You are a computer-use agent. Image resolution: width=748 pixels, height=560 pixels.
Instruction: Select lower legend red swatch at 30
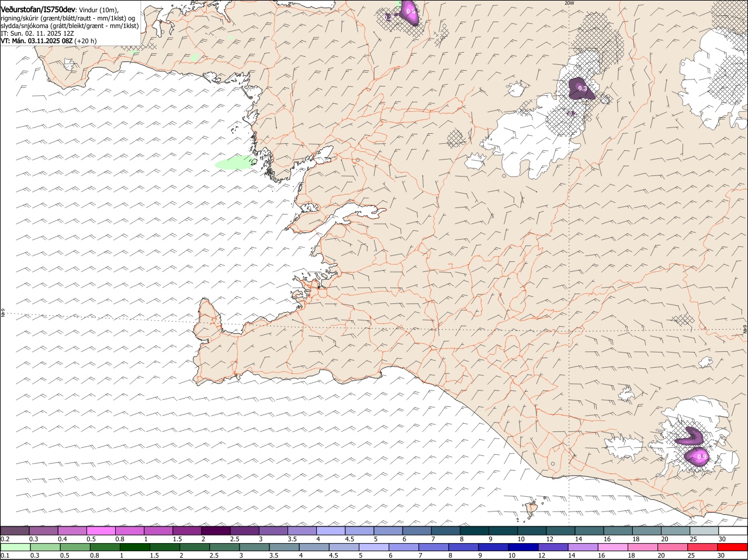[733, 547]
